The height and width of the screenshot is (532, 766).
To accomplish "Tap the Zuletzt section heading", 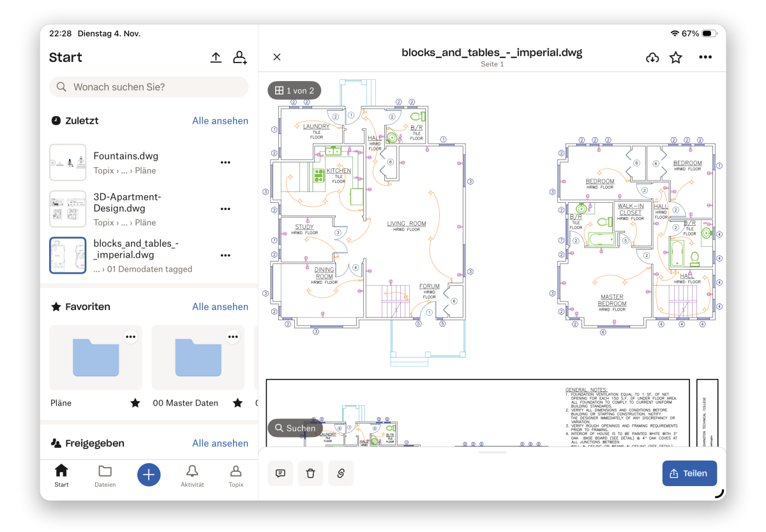I will (x=83, y=121).
